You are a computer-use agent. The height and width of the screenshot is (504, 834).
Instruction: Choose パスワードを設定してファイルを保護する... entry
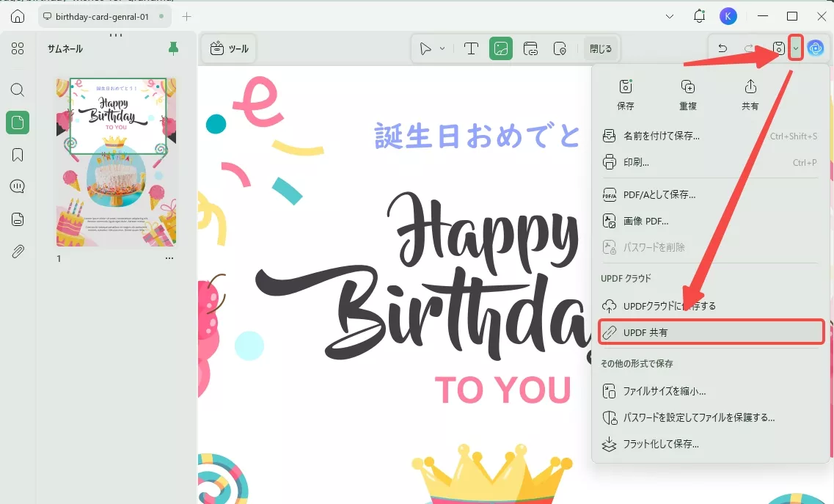711,417
